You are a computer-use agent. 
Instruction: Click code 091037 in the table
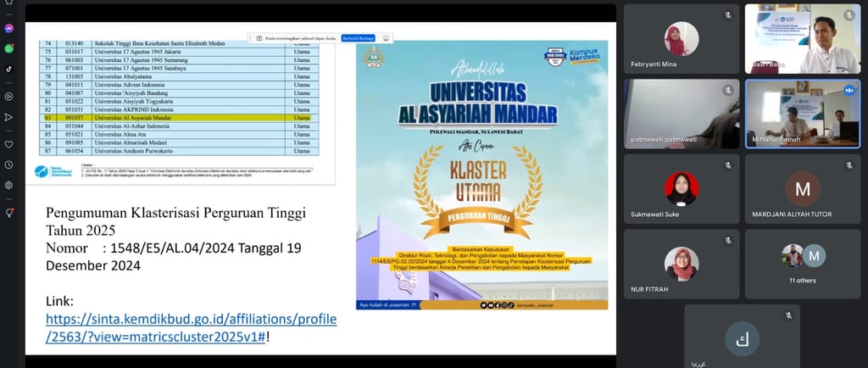click(75, 118)
